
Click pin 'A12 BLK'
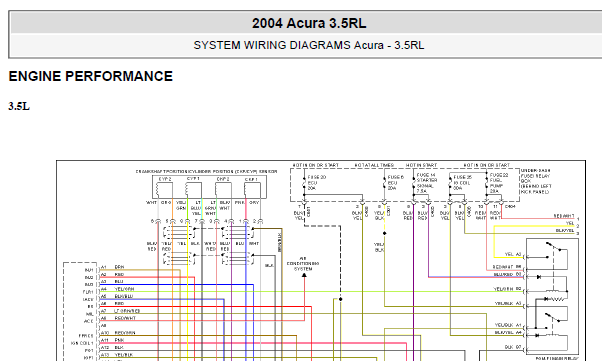tap(112, 348)
